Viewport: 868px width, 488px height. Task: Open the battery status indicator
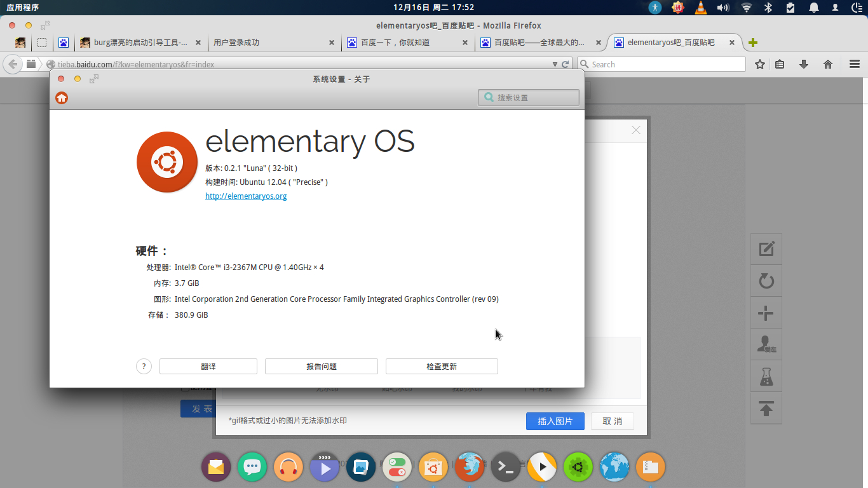click(790, 8)
